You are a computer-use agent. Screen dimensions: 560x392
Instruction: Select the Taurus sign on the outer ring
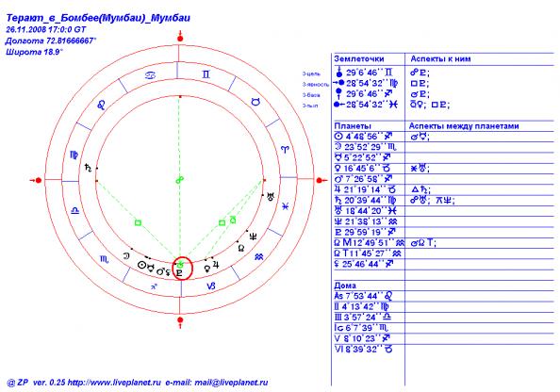[255, 102]
